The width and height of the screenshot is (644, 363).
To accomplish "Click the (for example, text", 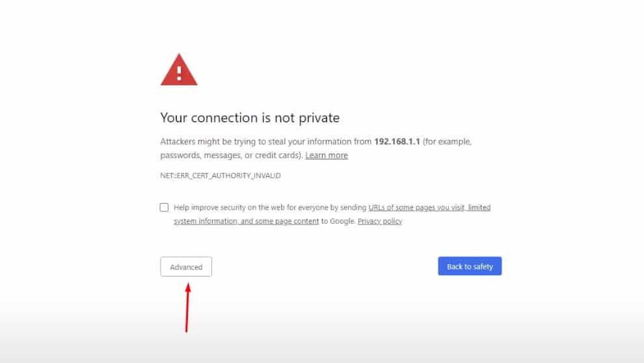I will point(447,141).
